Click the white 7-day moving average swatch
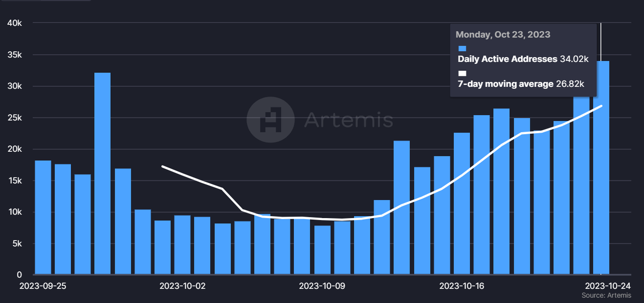644x303 pixels. click(x=462, y=73)
